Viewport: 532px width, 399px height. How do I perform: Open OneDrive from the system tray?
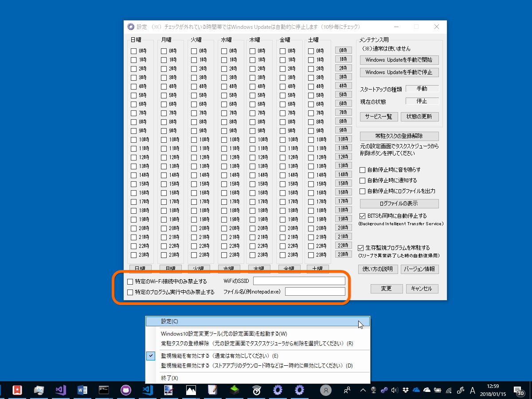(416, 391)
